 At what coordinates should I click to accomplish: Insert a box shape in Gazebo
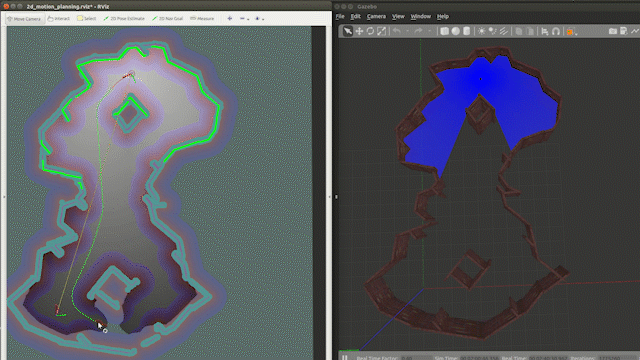pos(444,31)
